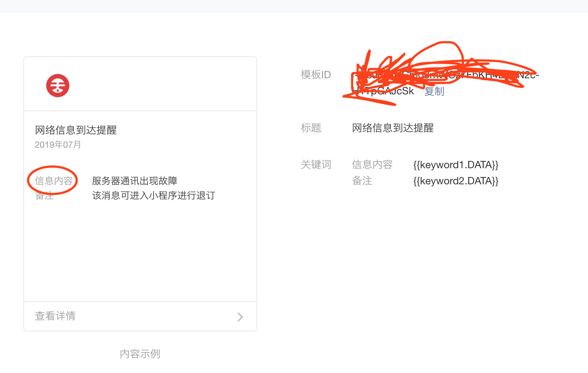Viewport: 588px width, 373px height.
Task: Click the scribbled-over template ID string
Action: coord(446,83)
